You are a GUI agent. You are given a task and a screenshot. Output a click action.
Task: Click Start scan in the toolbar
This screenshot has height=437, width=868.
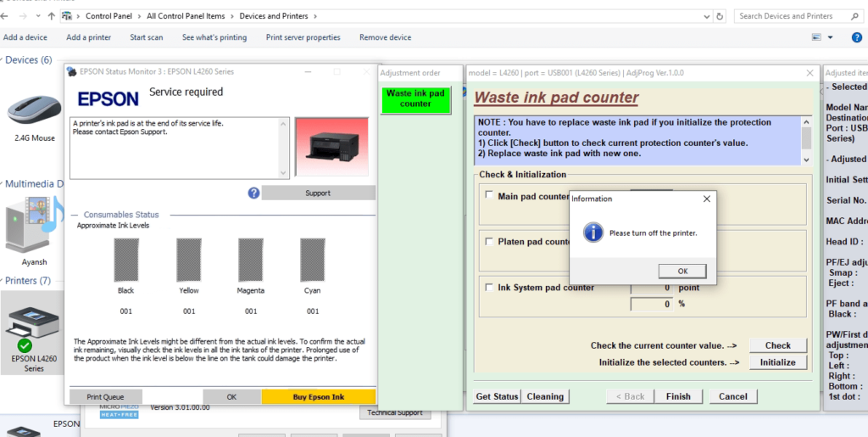point(146,37)
